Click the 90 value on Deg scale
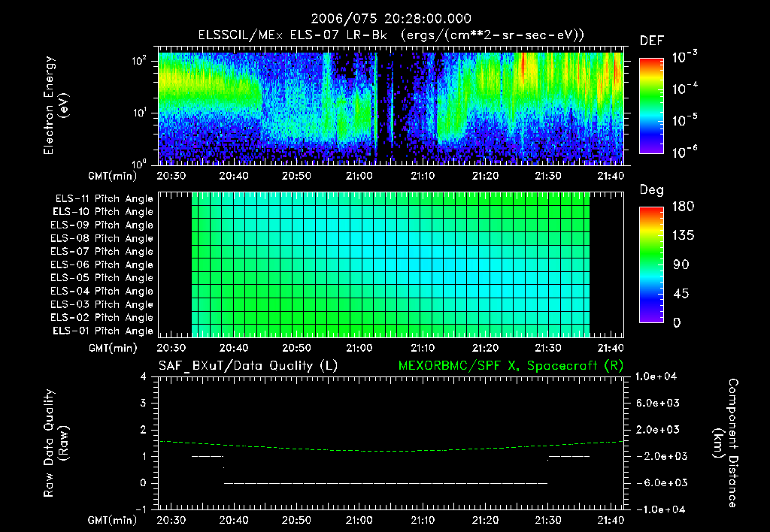Screen dimensions: 770x532 tap(681, 264)
